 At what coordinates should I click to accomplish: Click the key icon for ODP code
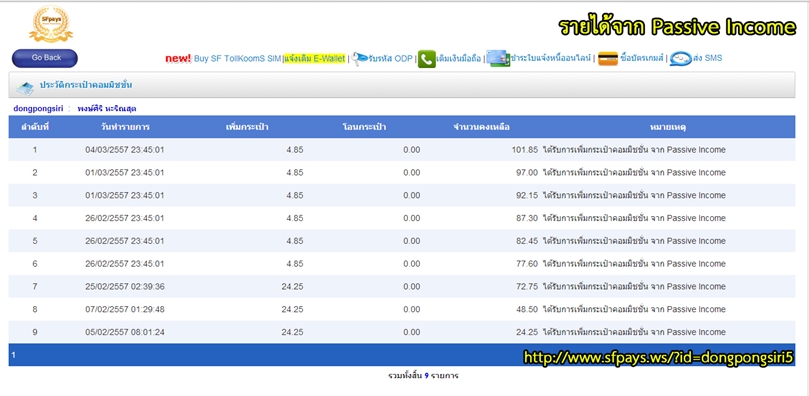coord(360,58)
